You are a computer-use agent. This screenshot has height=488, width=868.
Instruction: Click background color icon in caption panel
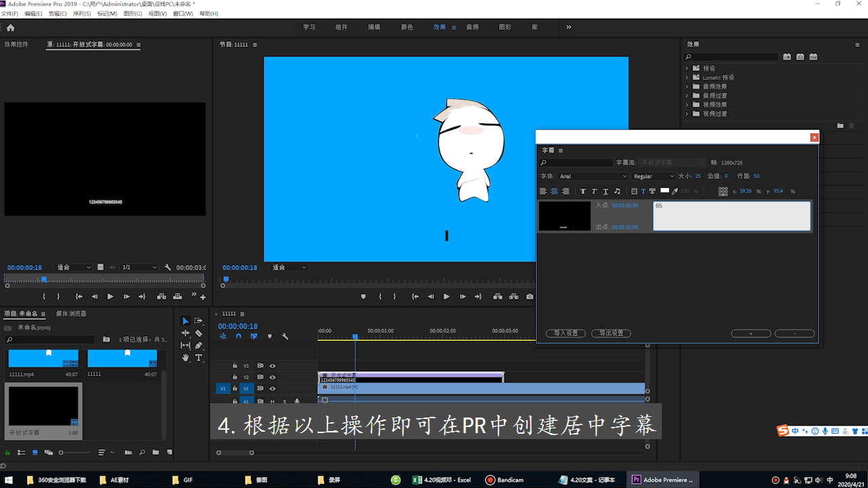click(x=634, y=191)
